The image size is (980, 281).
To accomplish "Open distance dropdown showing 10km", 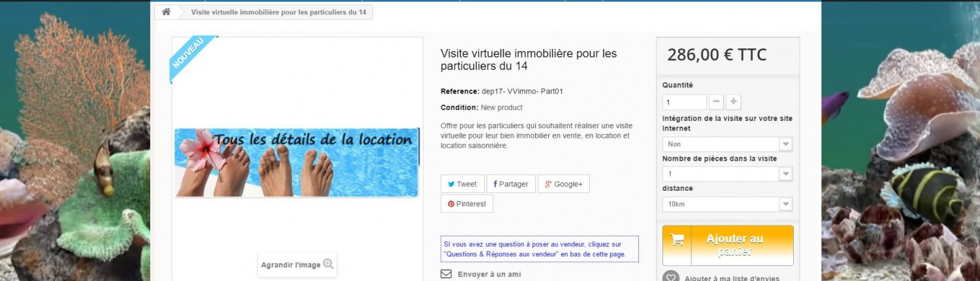I will (727, 204).
